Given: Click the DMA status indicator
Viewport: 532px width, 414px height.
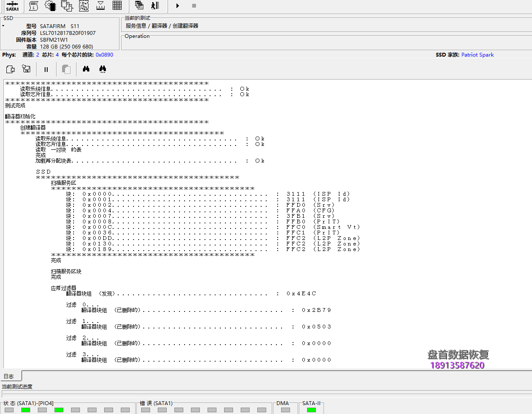Looking at the screenshot, I should click(x=286, y=410).
